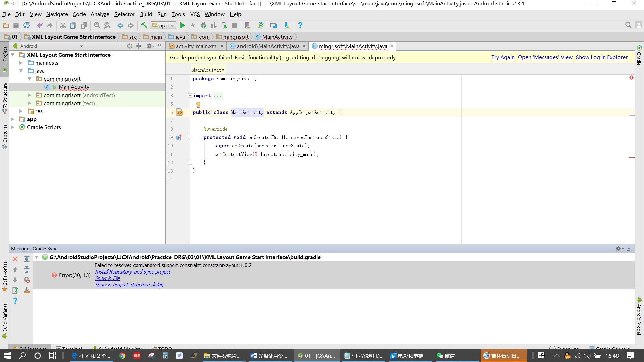Click the Find magnifier icon

(97, 25)
